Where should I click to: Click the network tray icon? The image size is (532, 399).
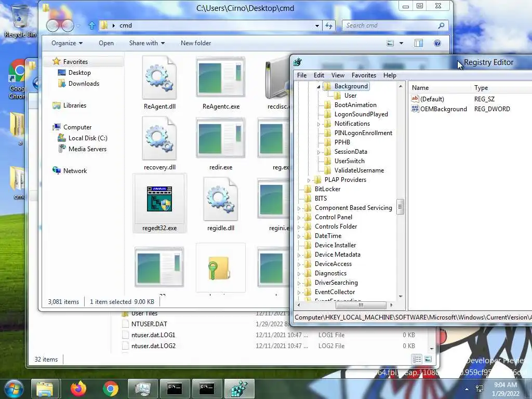480,389
